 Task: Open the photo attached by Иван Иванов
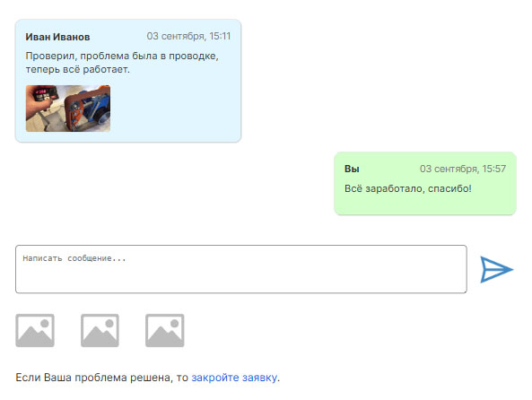(68, 109)
